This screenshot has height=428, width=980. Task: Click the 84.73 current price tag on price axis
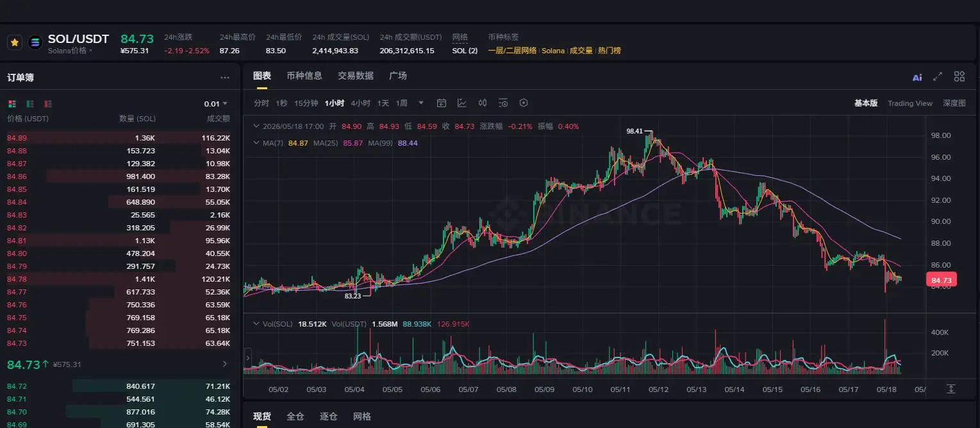[941, 280]
